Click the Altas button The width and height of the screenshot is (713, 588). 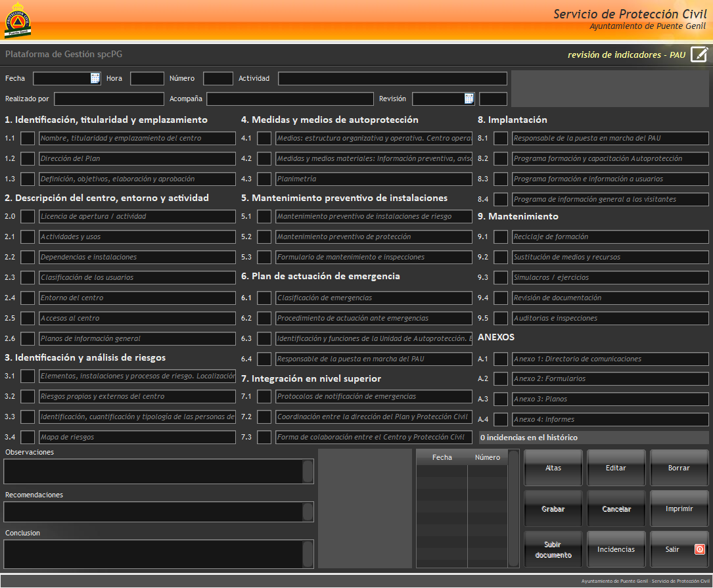(x=553, y=468)
